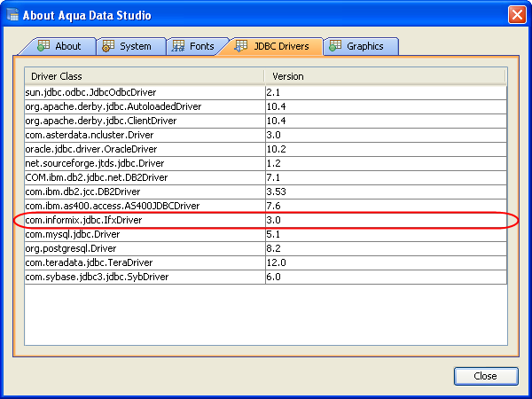Open the System tab
The width and height of the screenshot is (532, 399).
point(131,46)
